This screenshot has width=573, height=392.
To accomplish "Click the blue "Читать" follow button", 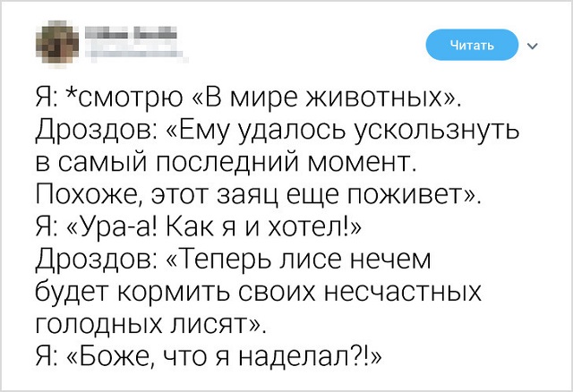I will (x=472, y=45).
